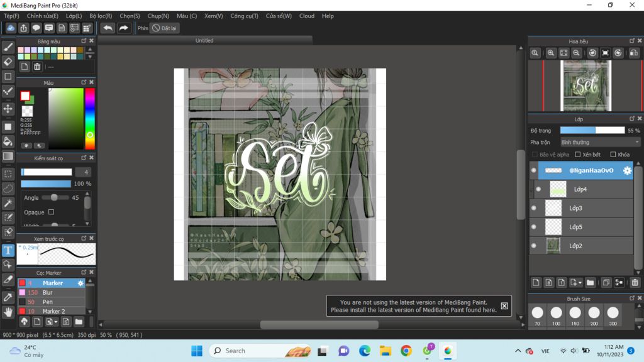This screenshot has height=362, width=644.
Task: Toggle visibility of Lớp3 layer
Action: point(533,208)
